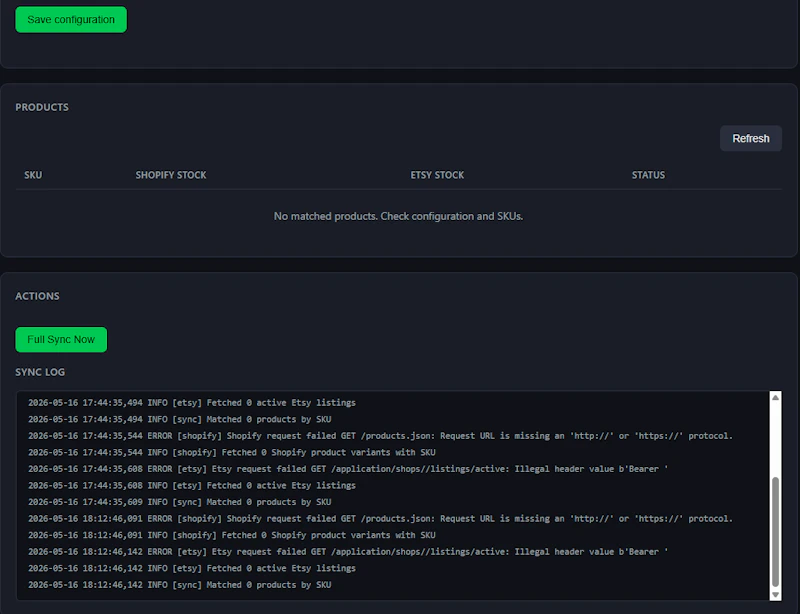
Task: Click the sync log scroll up arrow
Action: 776,398
